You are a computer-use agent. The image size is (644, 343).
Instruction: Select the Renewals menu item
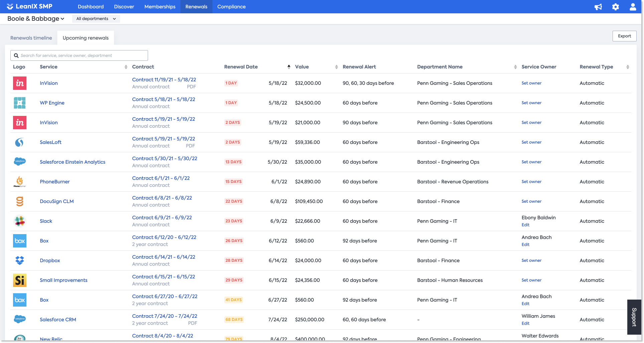(x=196, y=7)
